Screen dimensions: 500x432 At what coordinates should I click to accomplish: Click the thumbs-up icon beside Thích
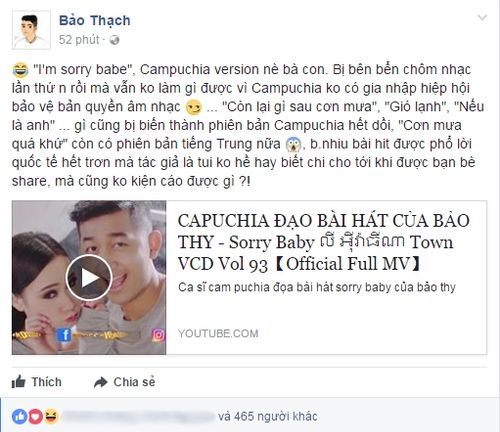pos(19,382)
